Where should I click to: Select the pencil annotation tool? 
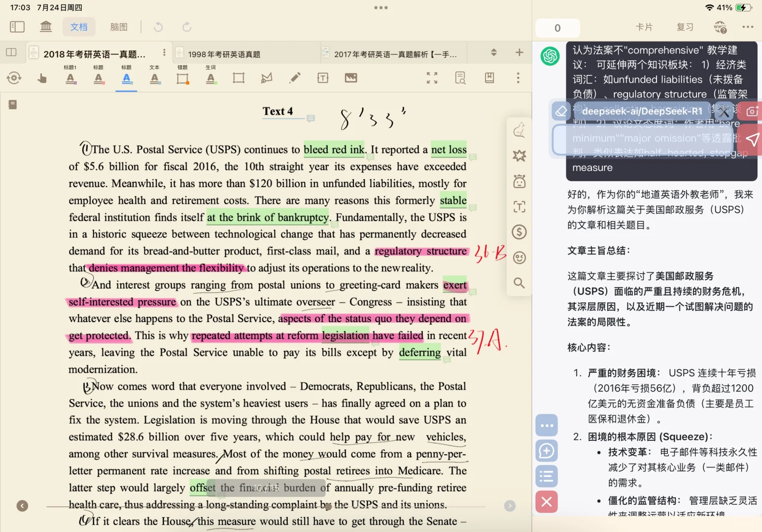point(295,77)
